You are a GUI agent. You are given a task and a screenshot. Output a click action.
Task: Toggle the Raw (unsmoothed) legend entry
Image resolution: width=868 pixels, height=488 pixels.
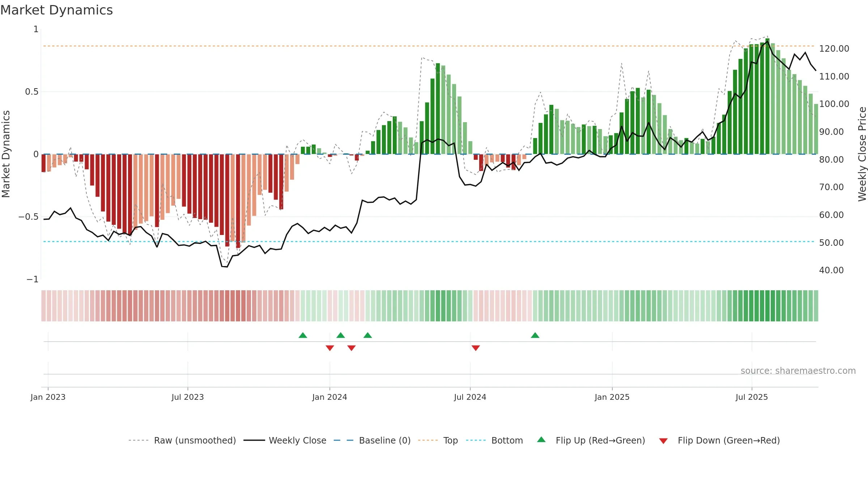pos(182,440)
